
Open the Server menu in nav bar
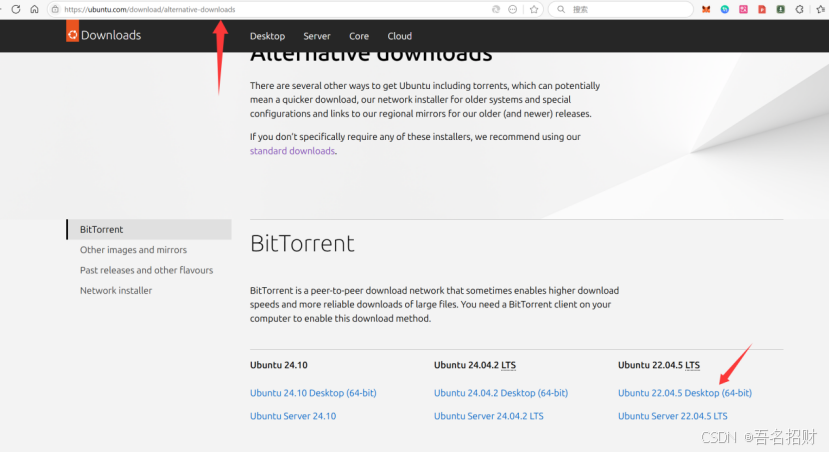point(317,36)
